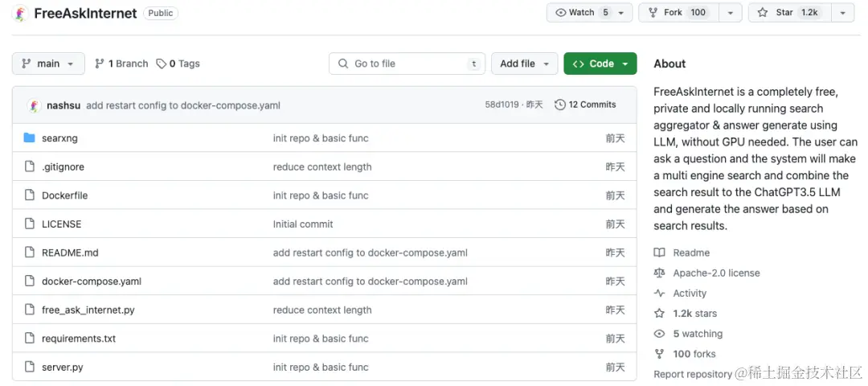
Task: Open the Star lists dropdown arrow
Action: [842, 13]
